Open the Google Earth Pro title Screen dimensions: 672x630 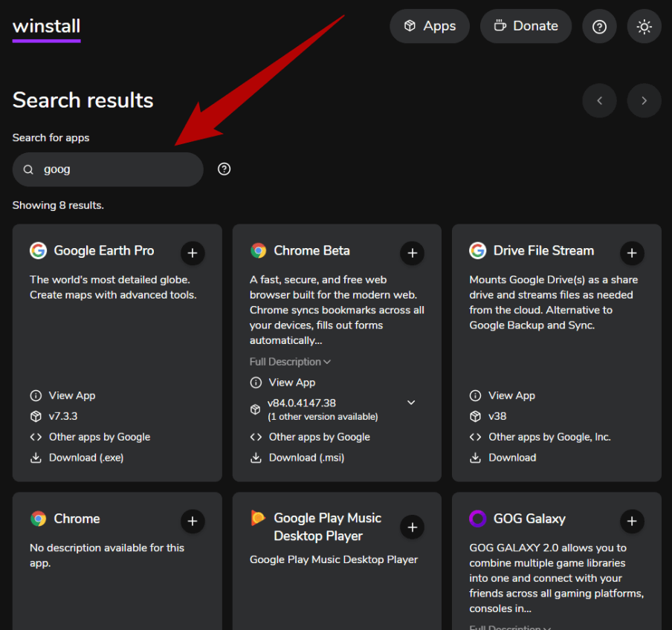(104, 250)
